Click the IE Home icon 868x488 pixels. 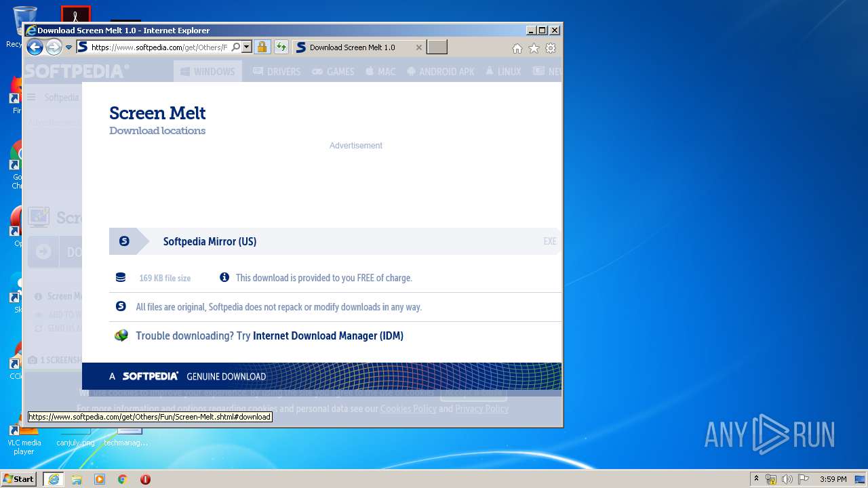click(517, 48)
